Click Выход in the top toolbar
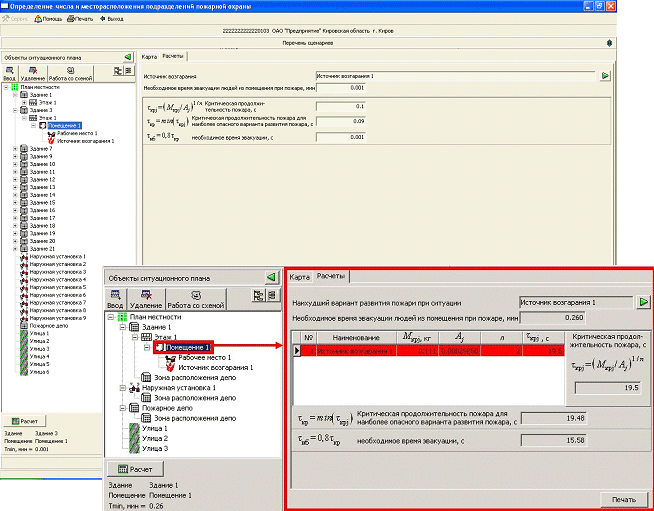Image resolution: width=654 pixels, height=511 pixels. click(x=112, y=18)
